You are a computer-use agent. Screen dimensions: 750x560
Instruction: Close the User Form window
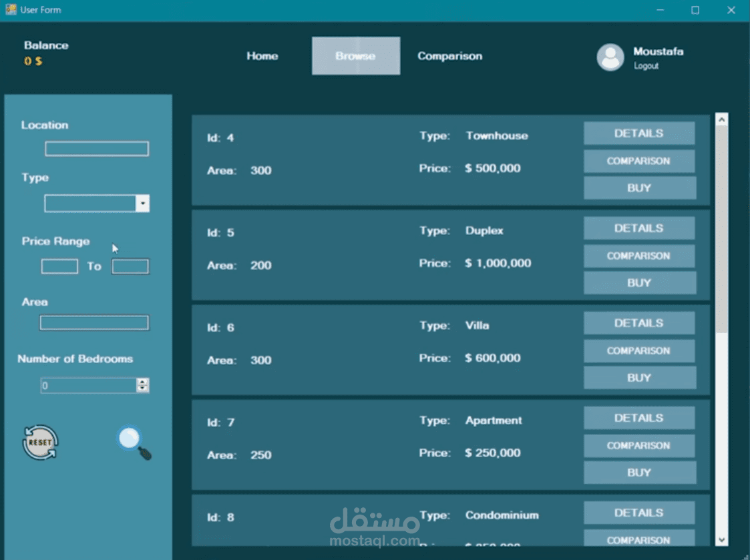(x=731, y=9)
